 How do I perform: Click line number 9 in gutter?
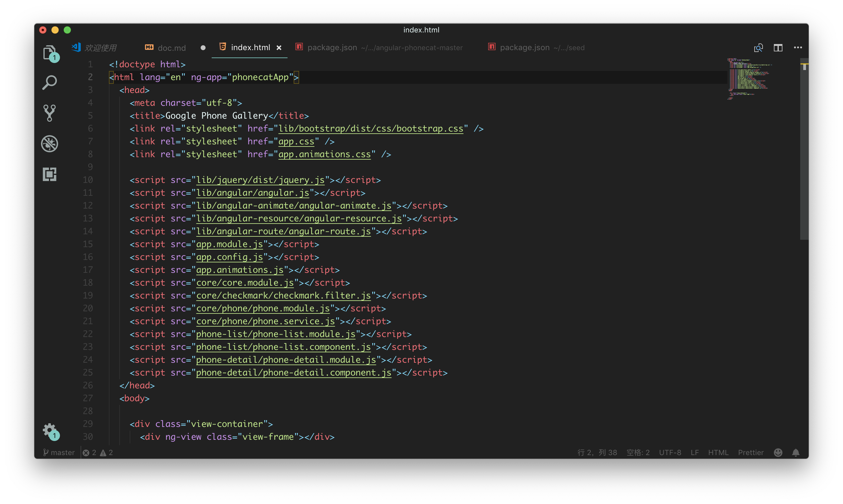[x=90, y=167]
